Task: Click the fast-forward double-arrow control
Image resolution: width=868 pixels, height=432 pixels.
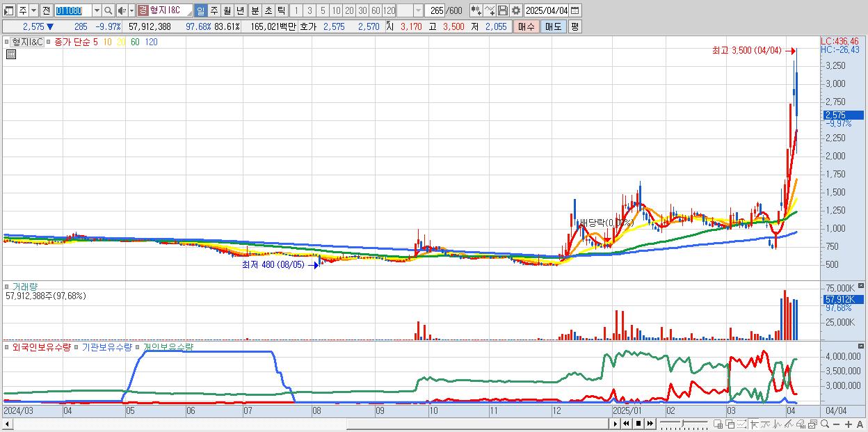Action: (650, 424)
